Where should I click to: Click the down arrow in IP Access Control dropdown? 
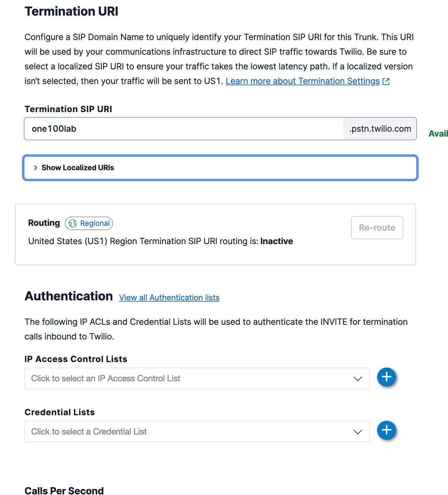pos(358,379)
